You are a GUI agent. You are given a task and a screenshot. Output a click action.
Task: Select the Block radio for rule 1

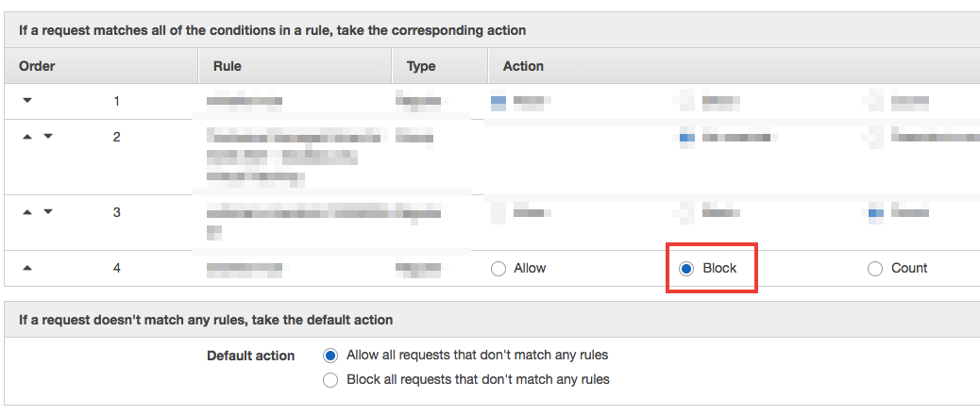click(x=687, y=101)
